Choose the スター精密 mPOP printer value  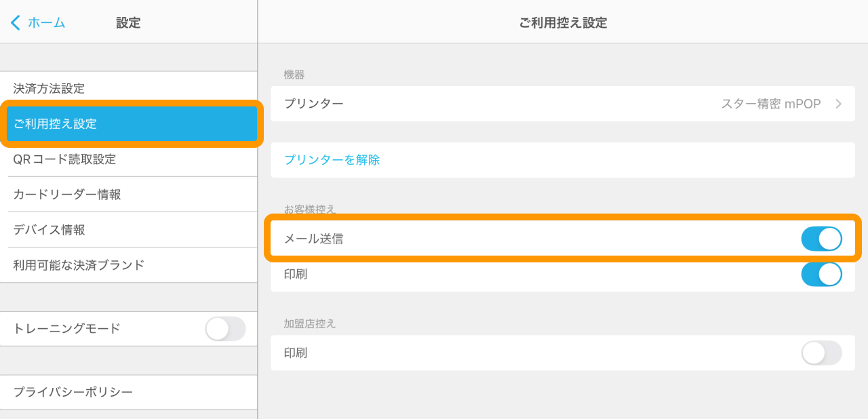[x=770, y=104]
